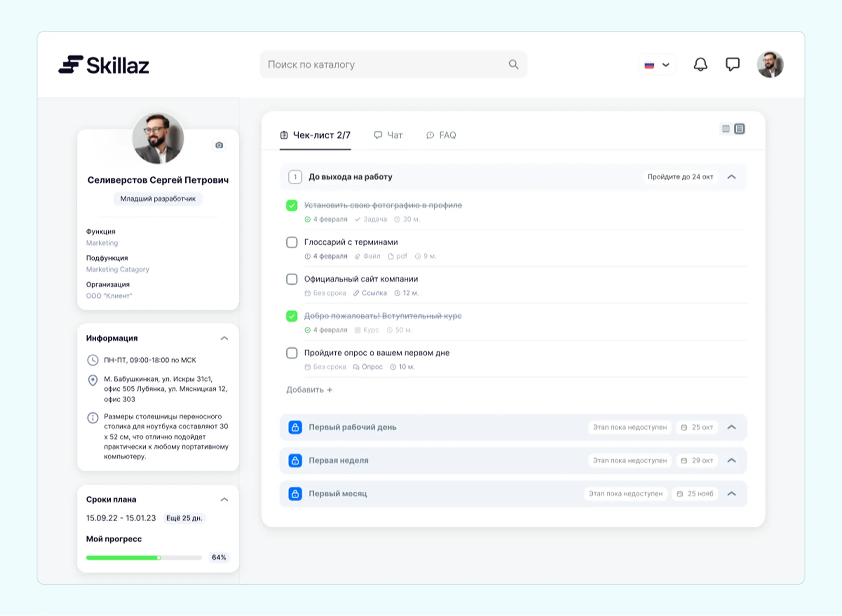Click the Чек-лист clipboard icon
Viewport: 842px width, 616px height.
pos(284,135)
